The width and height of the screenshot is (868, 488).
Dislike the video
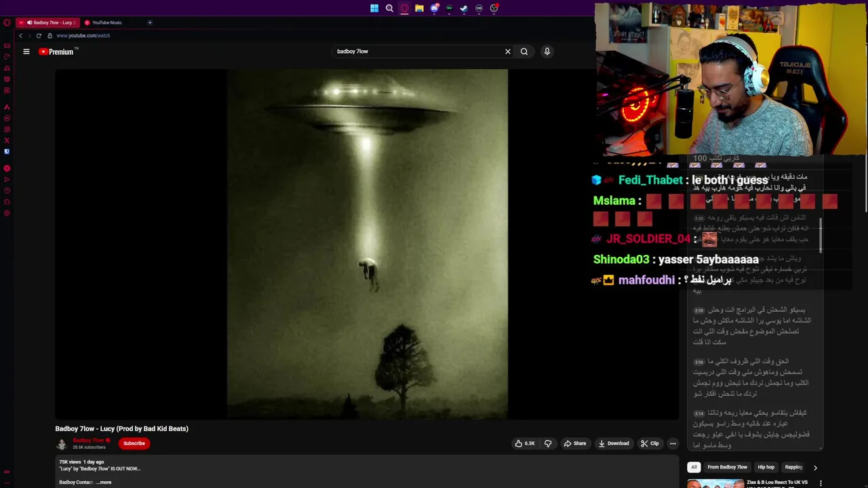click(548, 443)
